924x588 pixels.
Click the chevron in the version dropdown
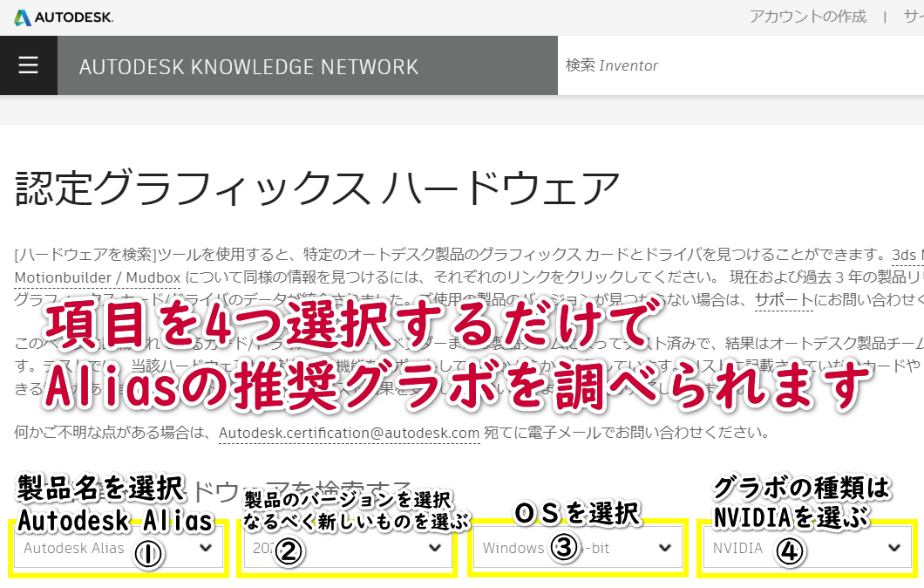tap(435, 548)
